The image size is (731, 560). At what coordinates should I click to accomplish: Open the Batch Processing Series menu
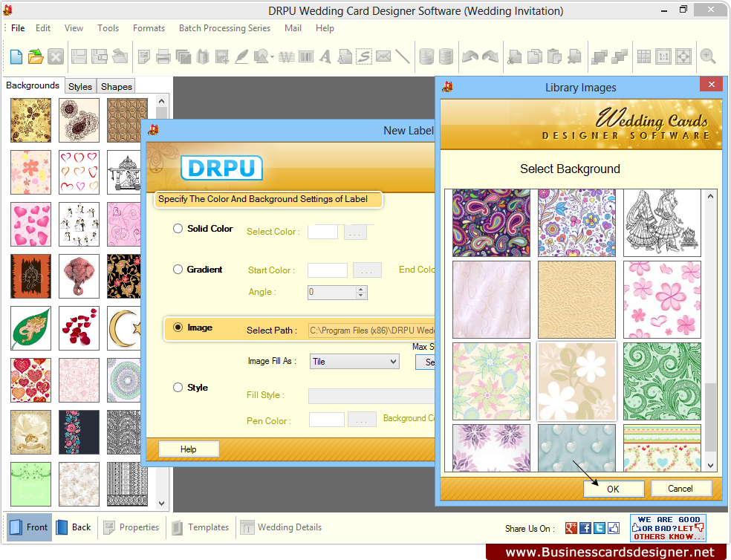point(224,28)
